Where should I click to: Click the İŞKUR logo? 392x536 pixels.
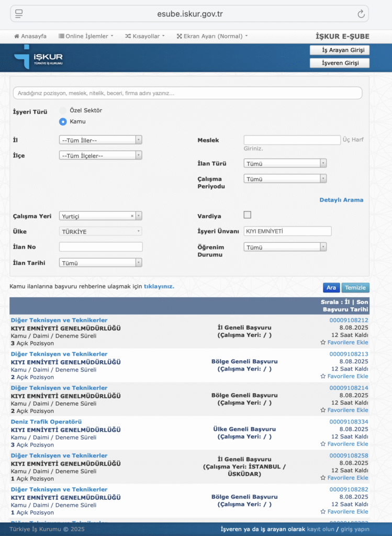coord(38,58)
